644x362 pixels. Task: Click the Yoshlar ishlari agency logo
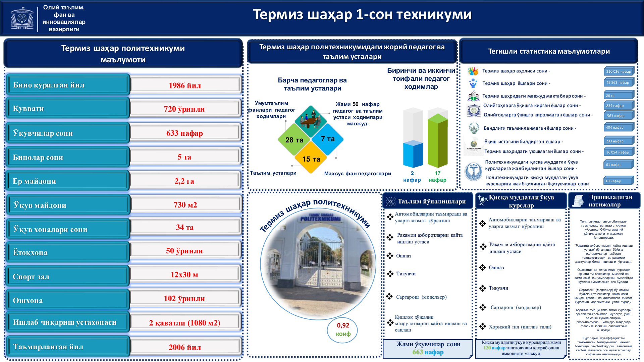[474, 145]
